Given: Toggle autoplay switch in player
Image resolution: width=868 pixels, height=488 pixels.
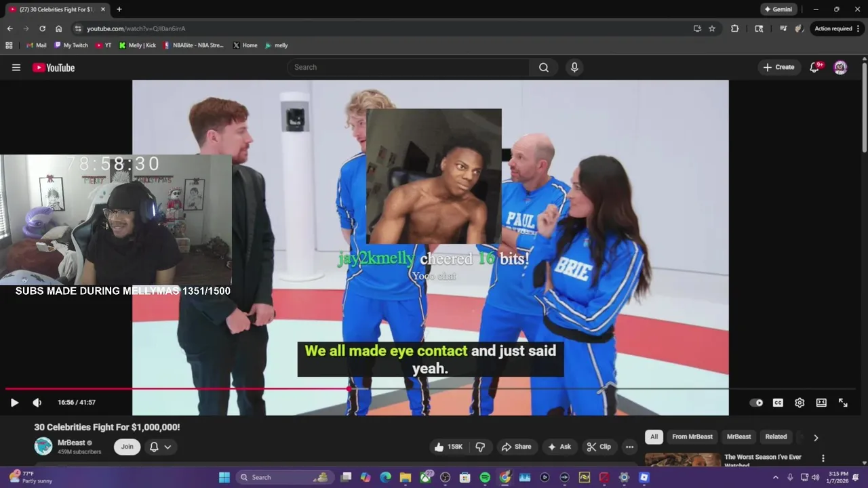Looking at the screenshot, I should 756,403.
